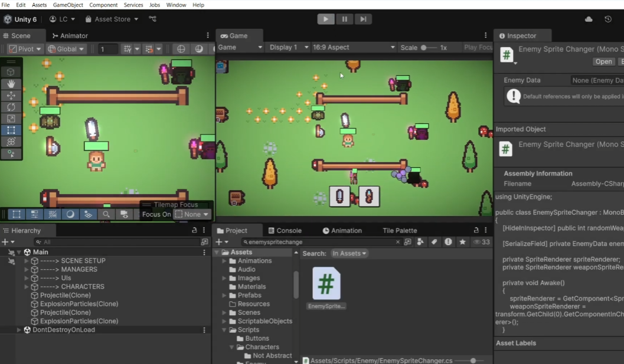
Task: Open the Scene panel options menu
Action: (207, 35)
